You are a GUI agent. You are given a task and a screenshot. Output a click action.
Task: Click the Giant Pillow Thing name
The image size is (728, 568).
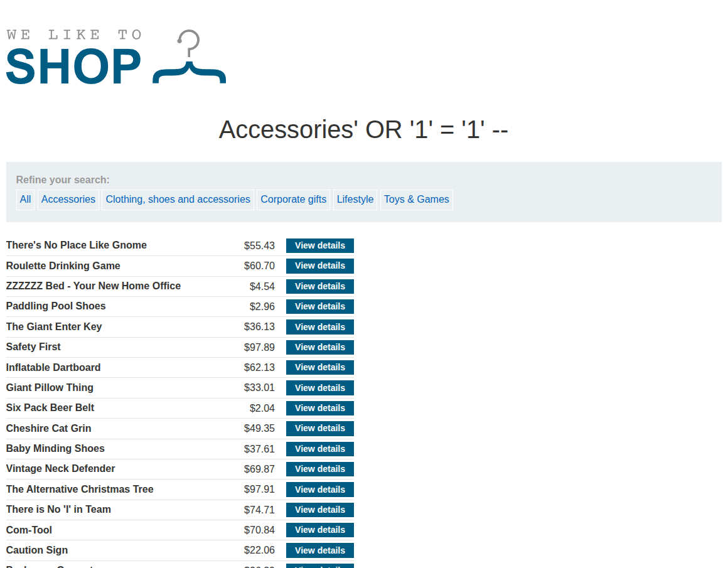tap(50, 387)
